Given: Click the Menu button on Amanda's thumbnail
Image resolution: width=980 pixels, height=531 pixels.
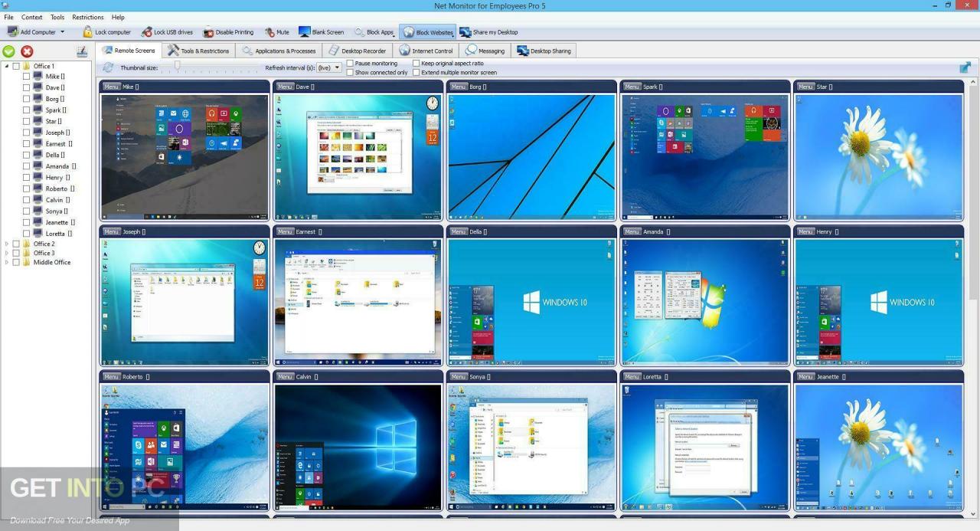Looking at the screenshot, I should point(632,231).
